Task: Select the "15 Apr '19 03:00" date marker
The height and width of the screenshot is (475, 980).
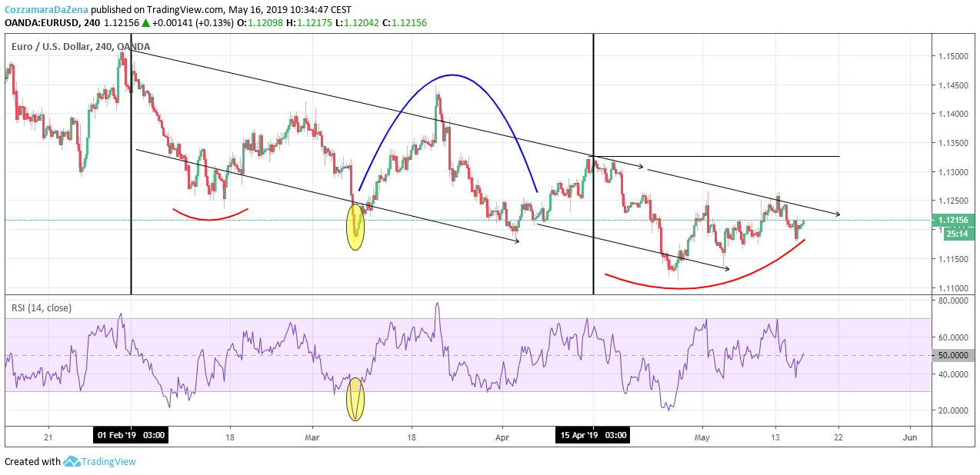Action: tap(593, 437)
